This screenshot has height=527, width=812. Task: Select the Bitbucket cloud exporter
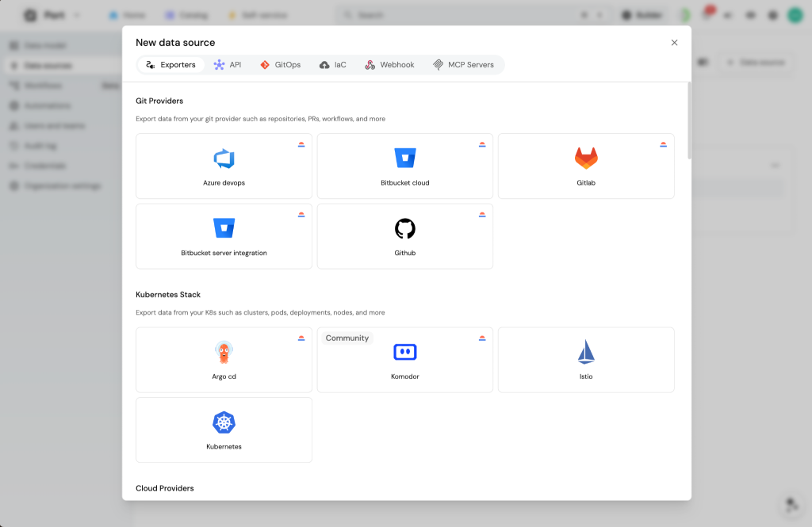tap(404, 166)
